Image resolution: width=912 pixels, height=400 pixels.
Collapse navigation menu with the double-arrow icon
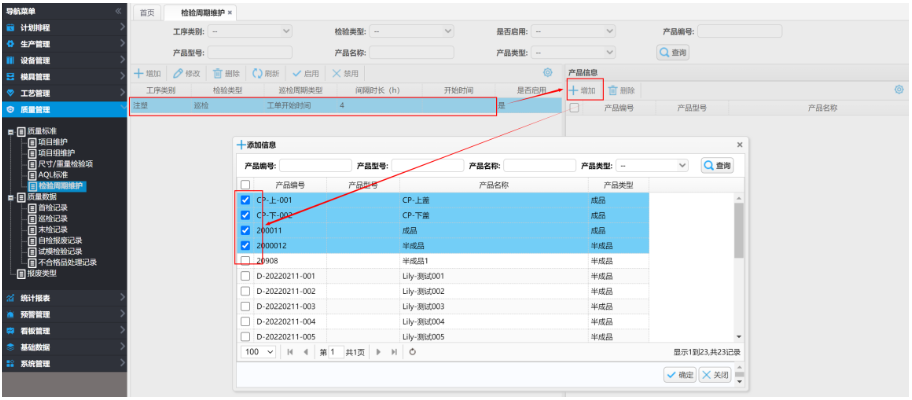point(119,11)
